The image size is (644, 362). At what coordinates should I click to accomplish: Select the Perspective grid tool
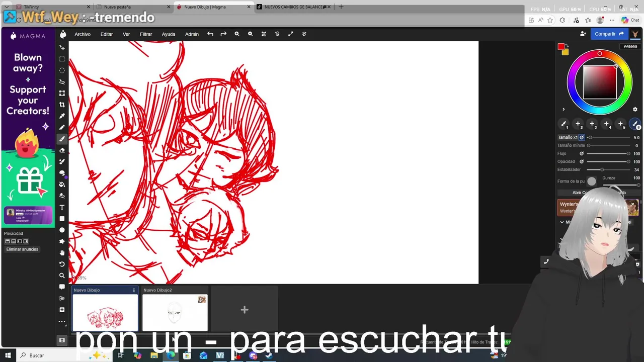point(62,298)
